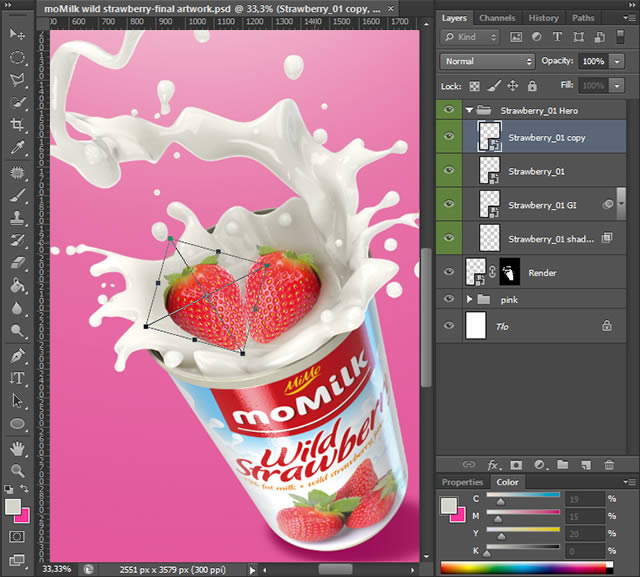Filter layers by shape layers

578,37
